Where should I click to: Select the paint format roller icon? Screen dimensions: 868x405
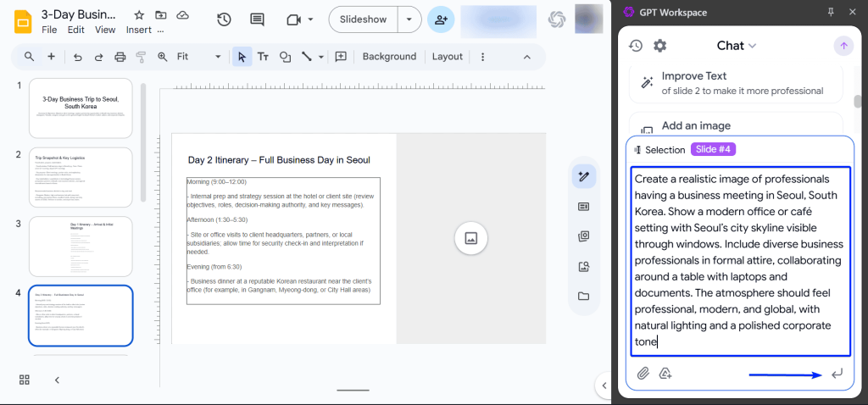tap(141, 57)
